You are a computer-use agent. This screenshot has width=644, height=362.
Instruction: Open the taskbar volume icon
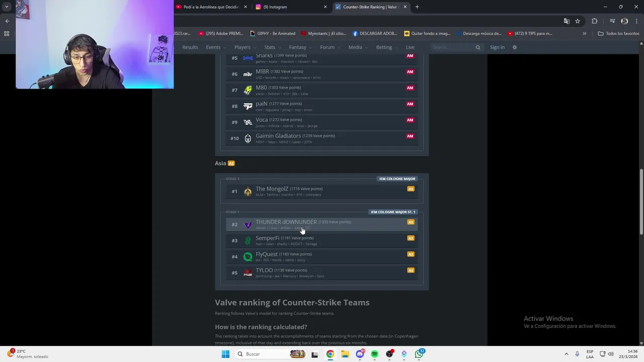coord(611,354)
